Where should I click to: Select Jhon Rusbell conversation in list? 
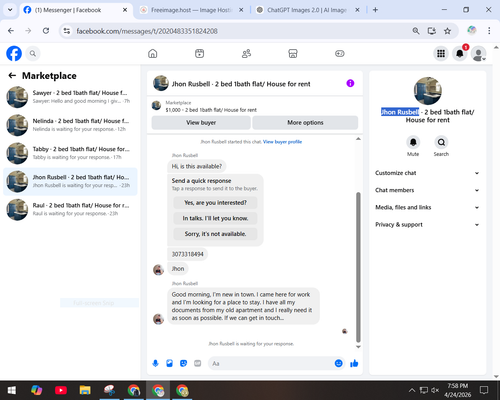point(70,181)
